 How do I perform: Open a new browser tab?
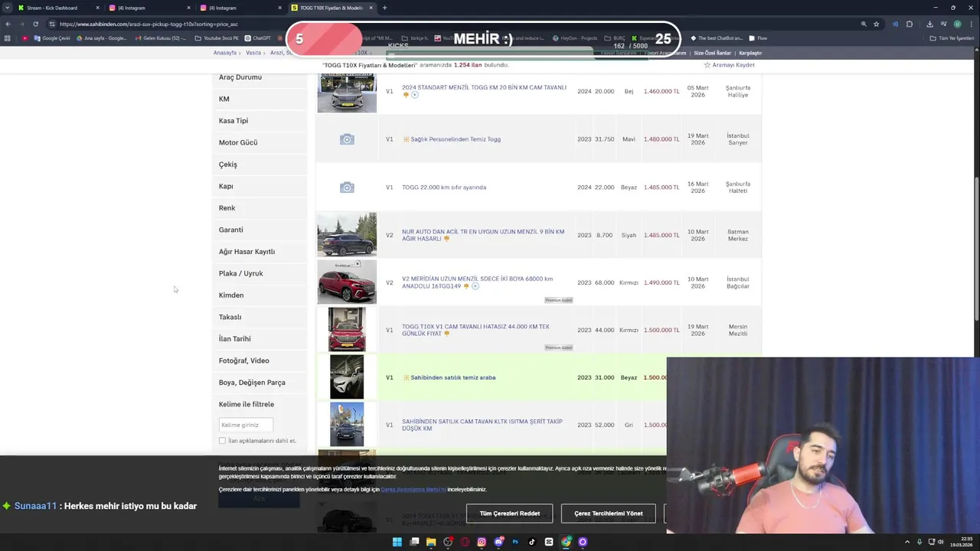click(384, 8)
